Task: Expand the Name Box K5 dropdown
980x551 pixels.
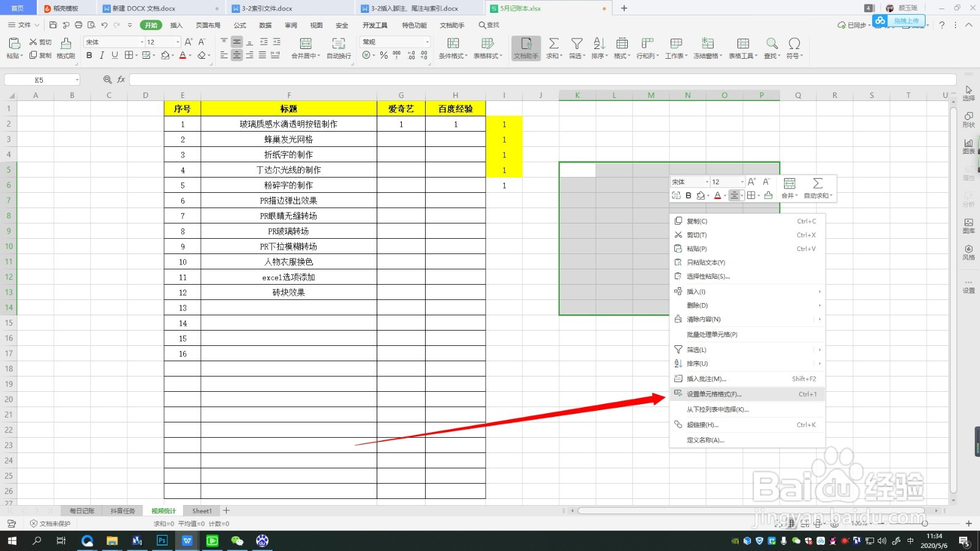Action: [x=77, y=80]
